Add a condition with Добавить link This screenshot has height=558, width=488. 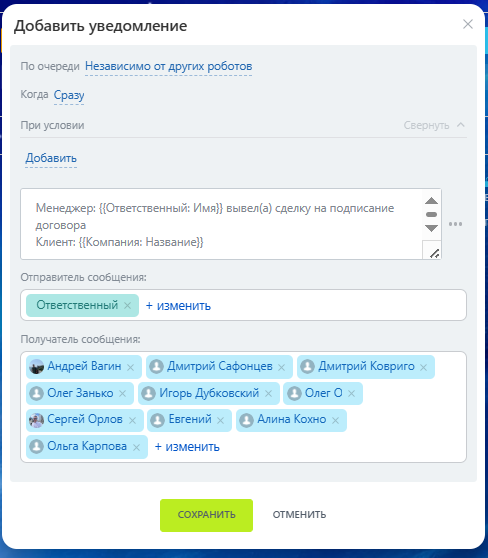51,158
